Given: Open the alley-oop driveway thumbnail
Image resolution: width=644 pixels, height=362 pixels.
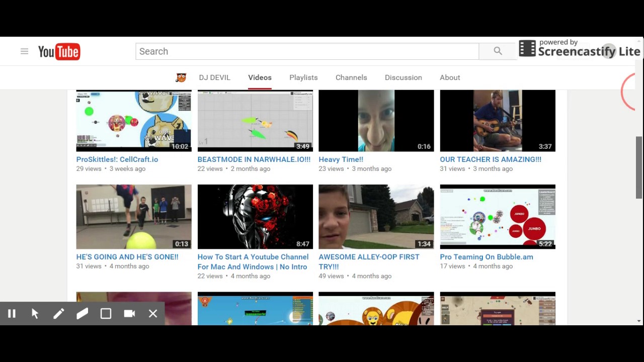Looking at the screenshot, I should point(376,217).
